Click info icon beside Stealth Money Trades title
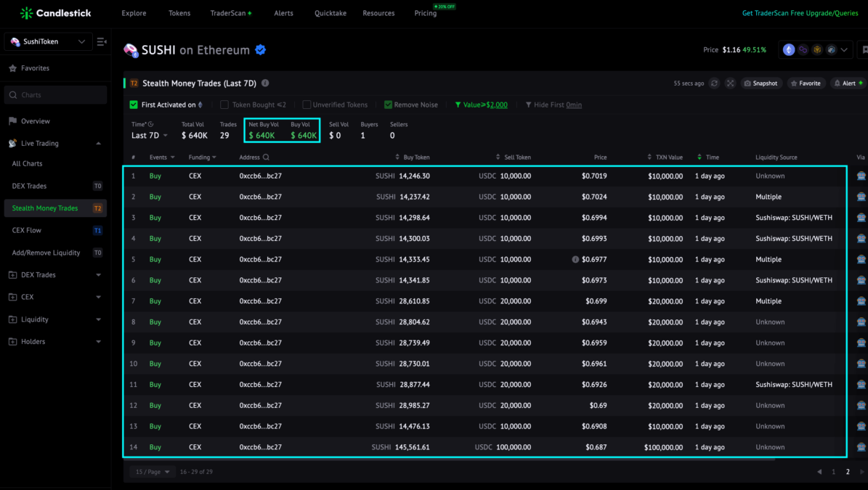The width and height of the screenshot is (868, 490). pos(265,83)
